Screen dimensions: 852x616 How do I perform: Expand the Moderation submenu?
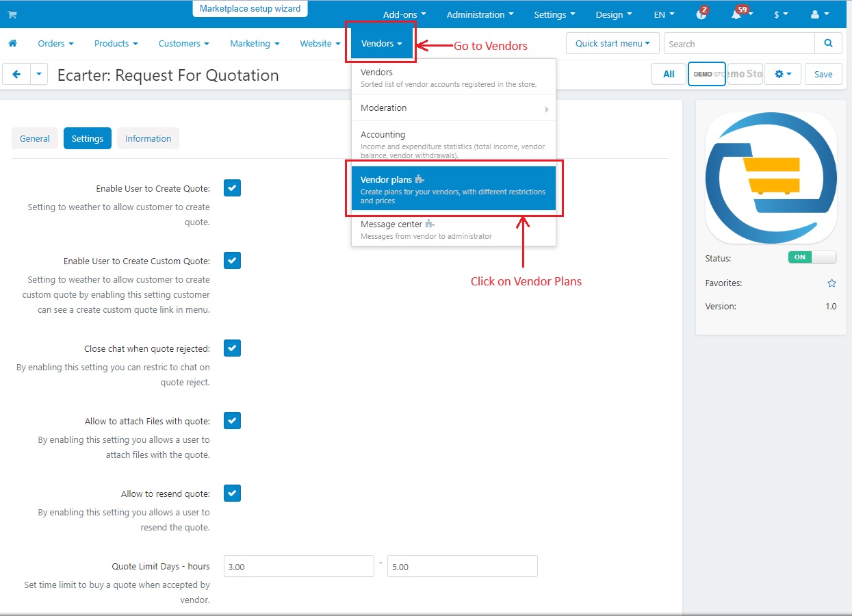click(x=454, y=107)
